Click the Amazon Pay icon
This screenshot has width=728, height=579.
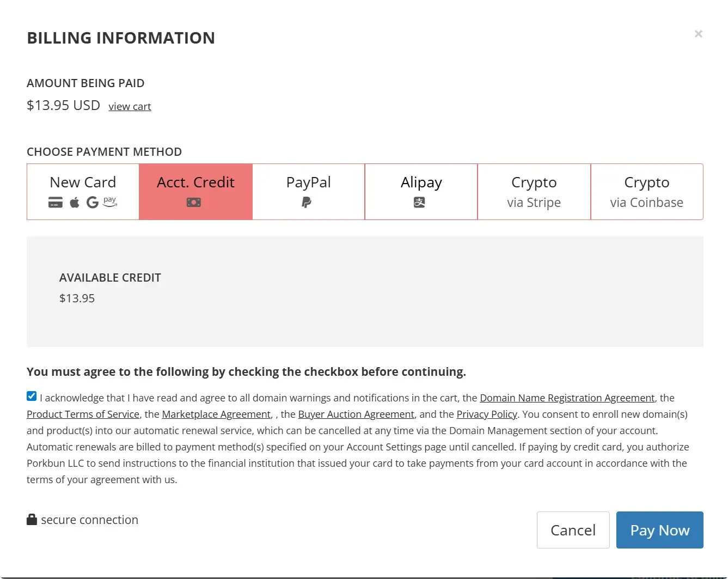(110, 202)
